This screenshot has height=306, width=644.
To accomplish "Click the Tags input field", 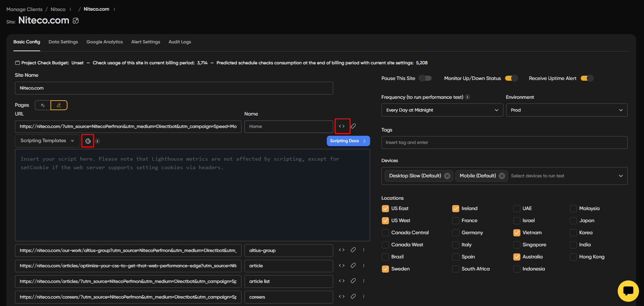I will 504,143.
